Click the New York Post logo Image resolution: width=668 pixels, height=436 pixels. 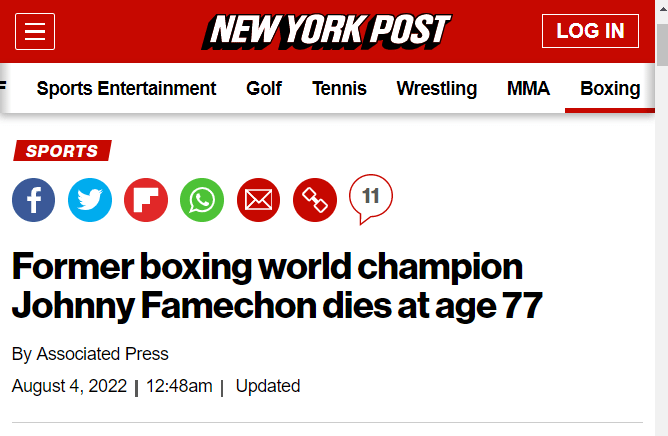click(327, 31)
